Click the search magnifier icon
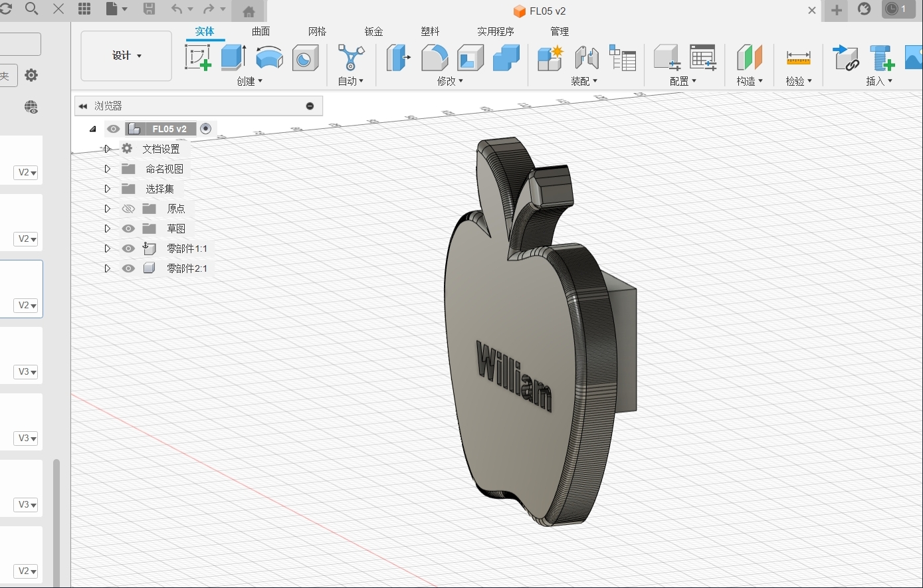Image resolution: width=923 pixels, height=588 pixels. tap(31, 9)
